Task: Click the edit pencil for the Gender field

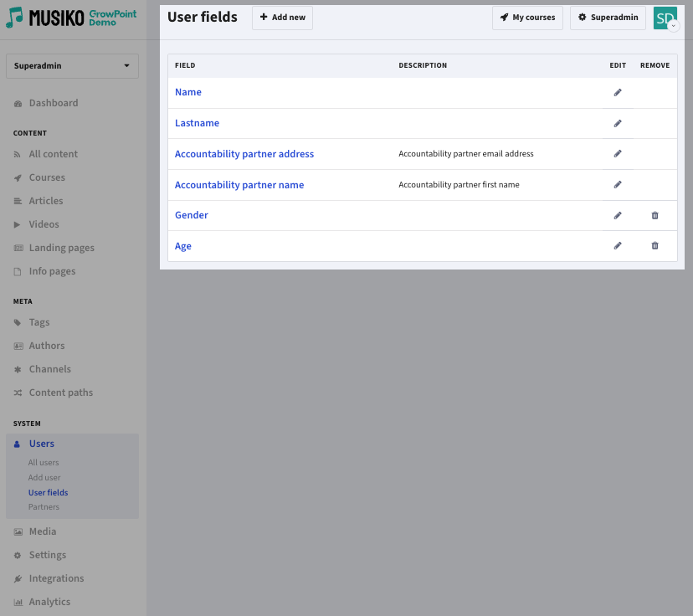Action: 618,215
